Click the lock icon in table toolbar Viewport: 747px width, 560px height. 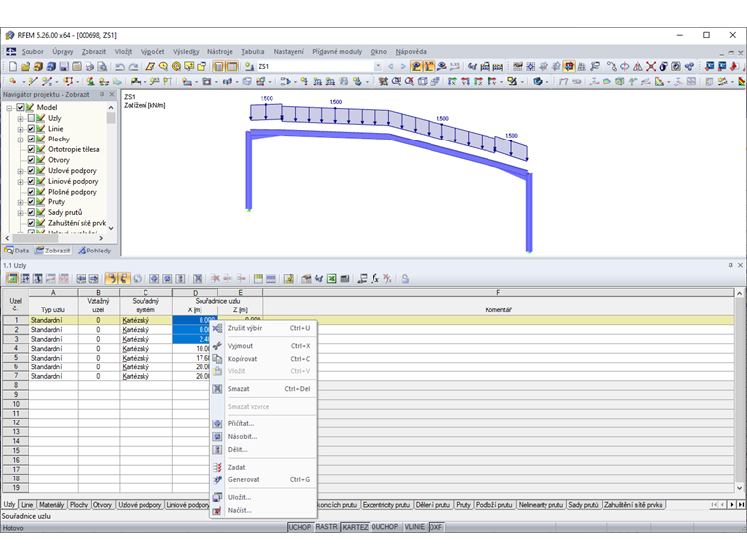point(405,279)
